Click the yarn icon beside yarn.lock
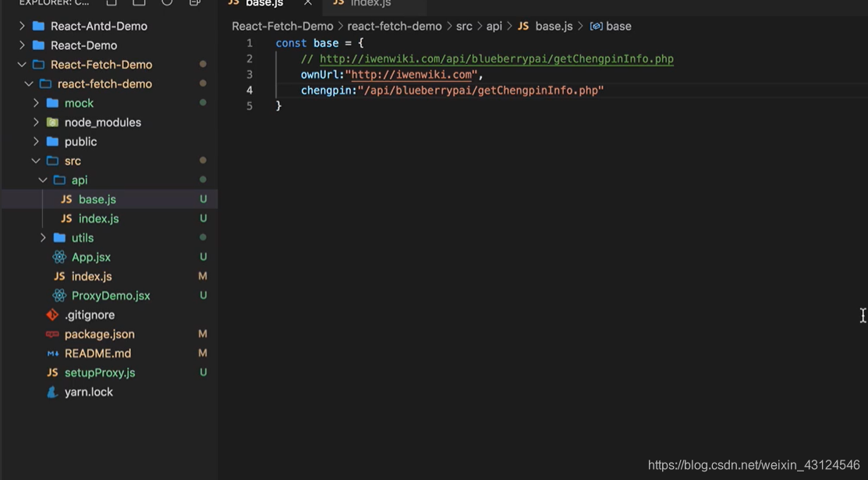This screenshot has height=480, width=868. pyautogui.click(x=52, y=392)
